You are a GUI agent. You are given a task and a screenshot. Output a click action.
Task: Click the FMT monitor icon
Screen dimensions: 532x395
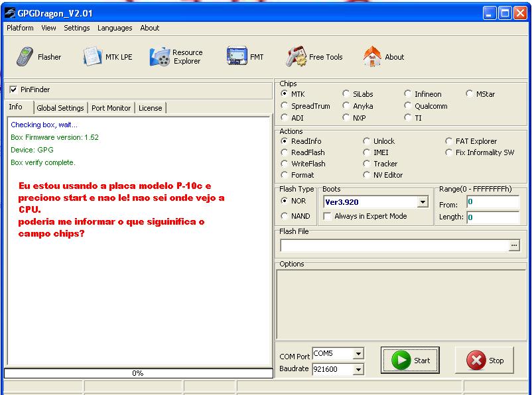(237, 56)
